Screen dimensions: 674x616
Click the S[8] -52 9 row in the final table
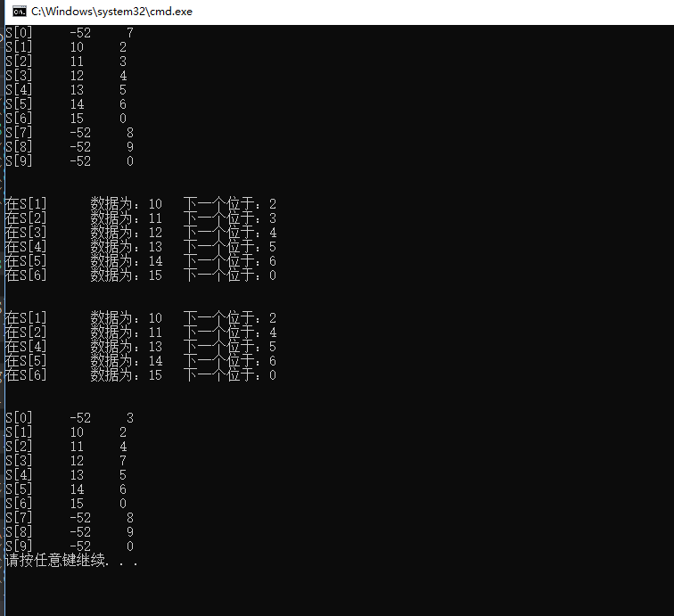[70, 532]
